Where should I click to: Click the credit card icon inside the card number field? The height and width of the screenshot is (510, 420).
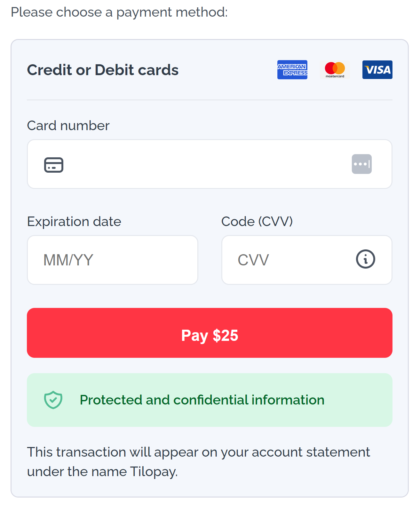click(x=54, y=164)
